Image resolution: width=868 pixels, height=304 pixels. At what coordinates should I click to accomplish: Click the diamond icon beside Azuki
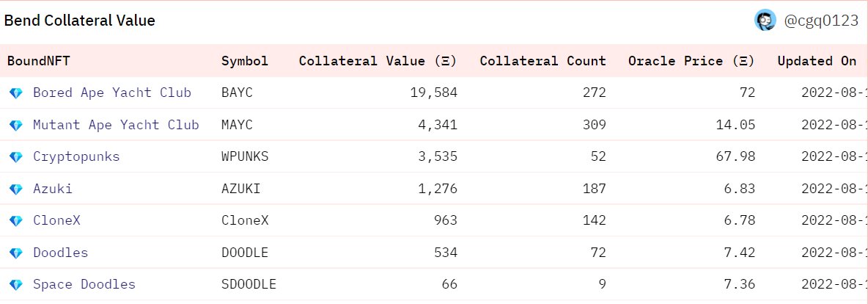point(16,189)
